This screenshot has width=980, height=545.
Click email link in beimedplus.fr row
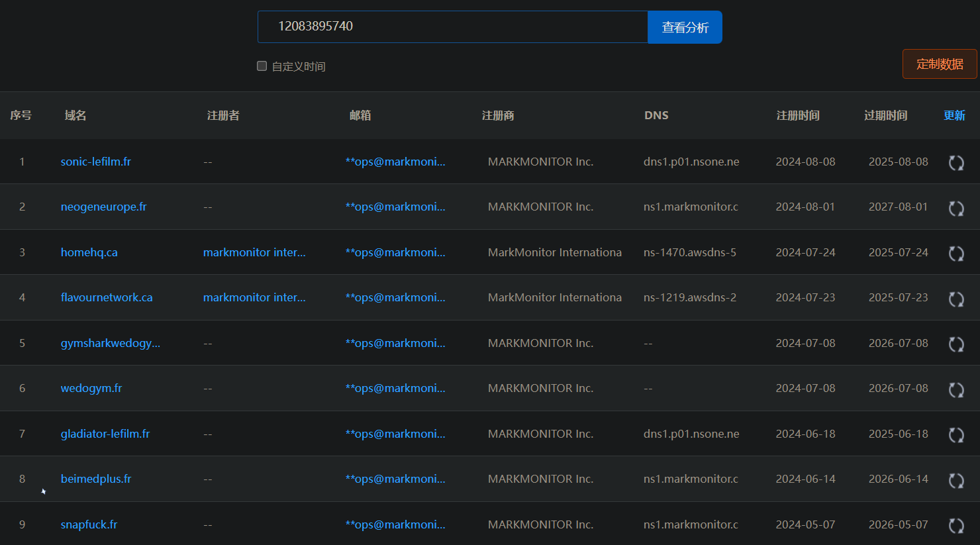[395, 479]
